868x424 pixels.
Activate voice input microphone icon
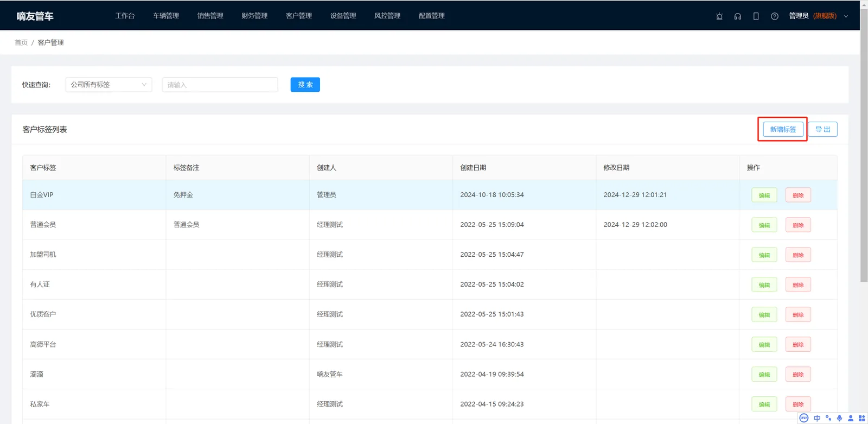click(x=840, y=418)
